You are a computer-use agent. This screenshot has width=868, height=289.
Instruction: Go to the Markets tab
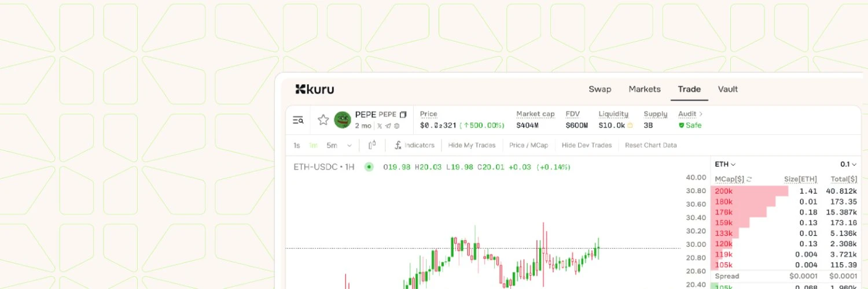click(644, 89)
